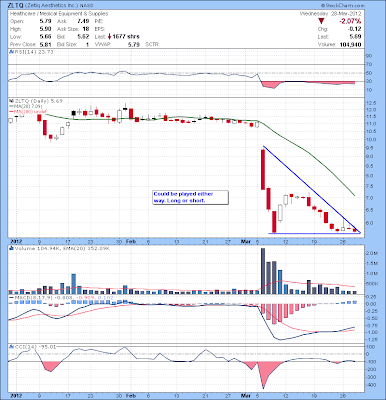Select the Open value 5.79
The image size is (386, 400).
point(45,21)
